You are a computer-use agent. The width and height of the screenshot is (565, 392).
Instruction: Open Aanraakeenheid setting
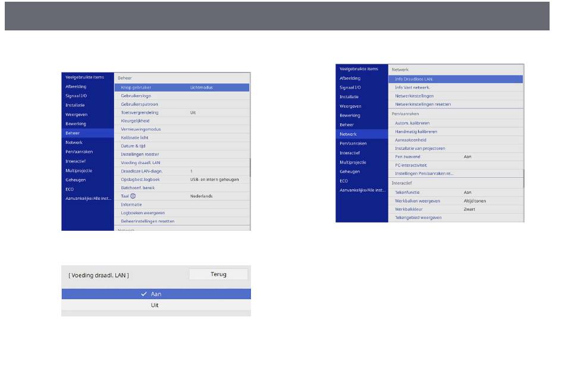(x=456, y=140)
